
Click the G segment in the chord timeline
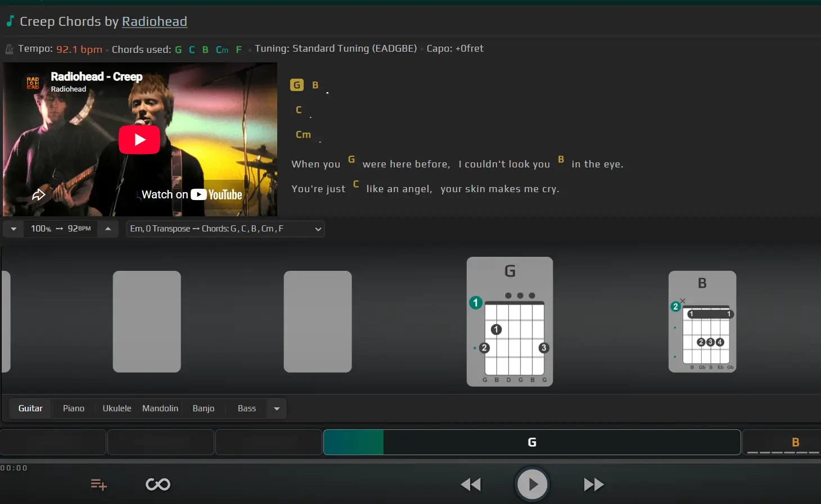click(x=532, y=442)
